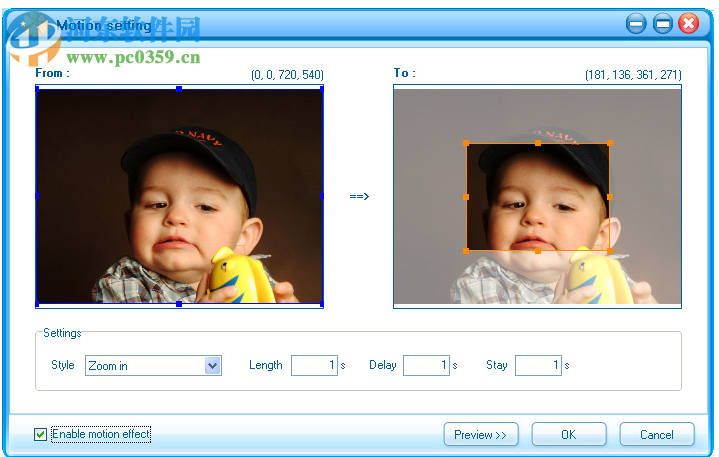Image resolution: width=719 pixels, height=457 pixels.
Task: Click bottom-center blue handle of From frame
Action: (x=179, y=304)
